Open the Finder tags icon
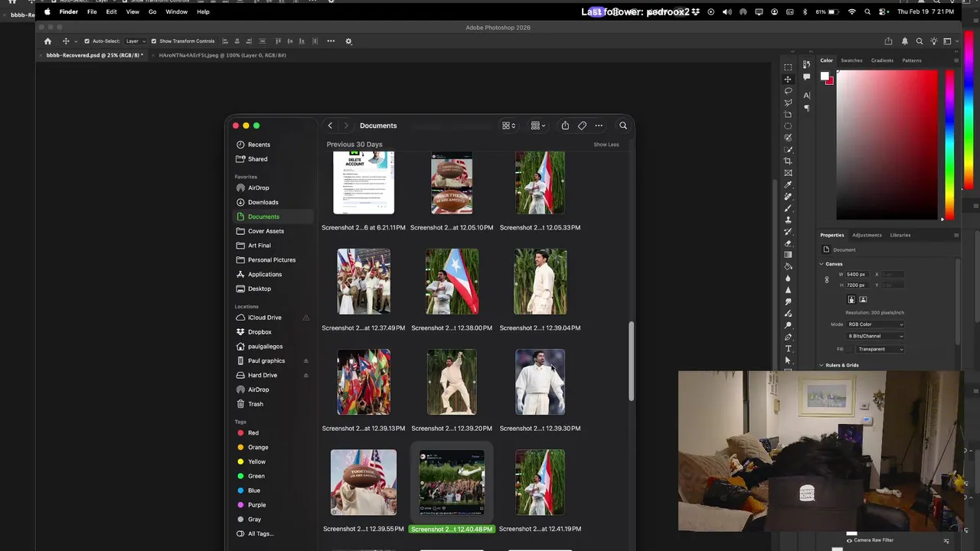 (x=582, y=126)
